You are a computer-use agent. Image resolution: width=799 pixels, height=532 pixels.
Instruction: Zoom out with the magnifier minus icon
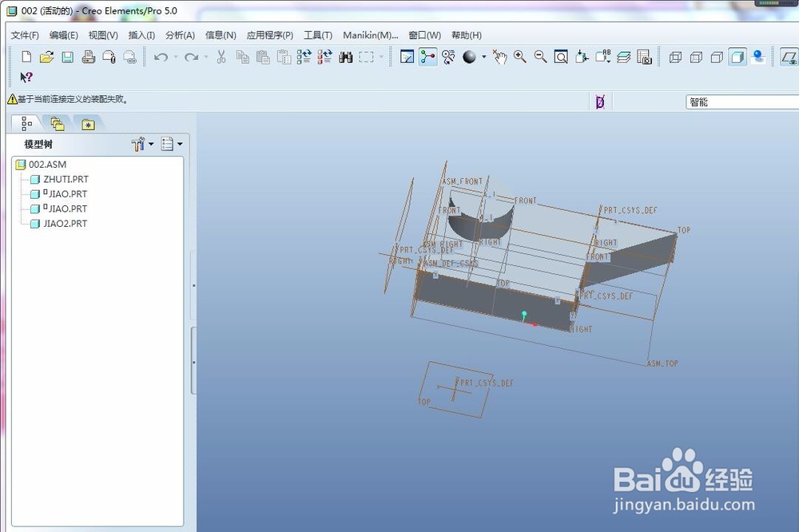pyautogui.click(x=541, y=57)
